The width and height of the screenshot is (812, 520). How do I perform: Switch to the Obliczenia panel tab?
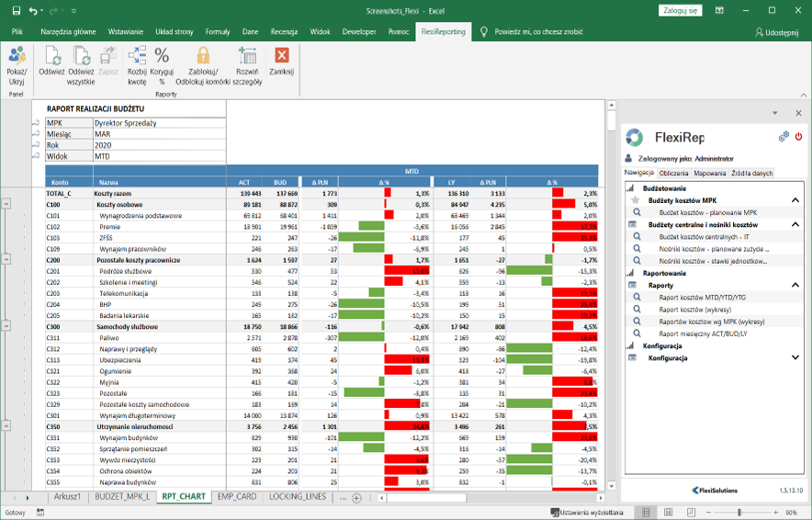[x=674, y=173]
